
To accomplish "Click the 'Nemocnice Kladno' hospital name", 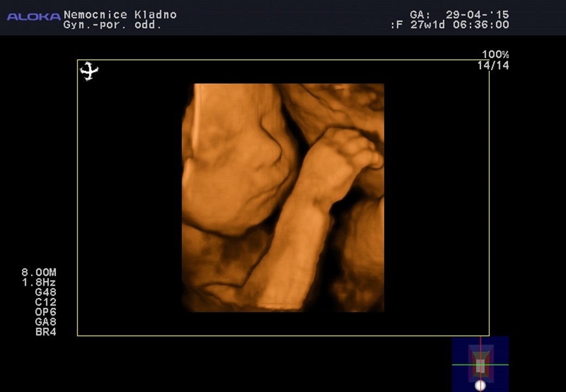I will tap(120, 15).
